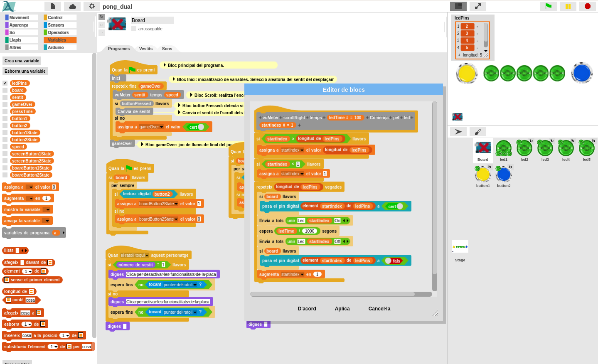Select the led3 sprite thumbnail
This screenshot has width=598, height=364.
(545, 150)
